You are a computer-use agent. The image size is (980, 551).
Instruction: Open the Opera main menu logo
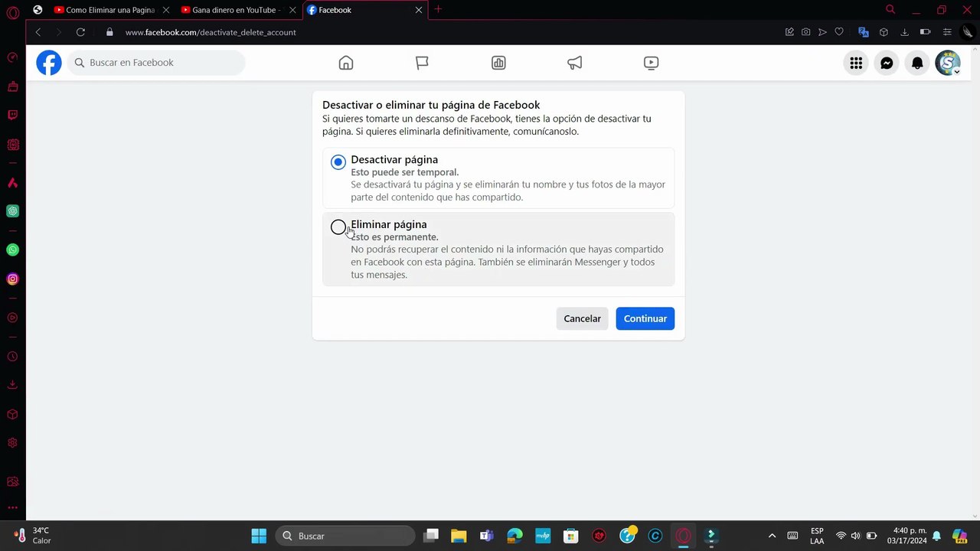click(x=12, y=12)
